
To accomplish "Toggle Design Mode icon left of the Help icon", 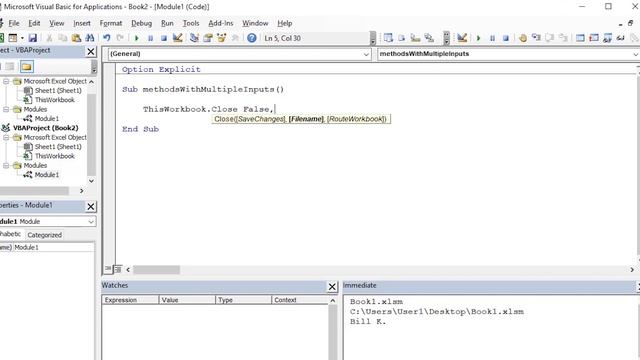I will click(x=177, y=38).
